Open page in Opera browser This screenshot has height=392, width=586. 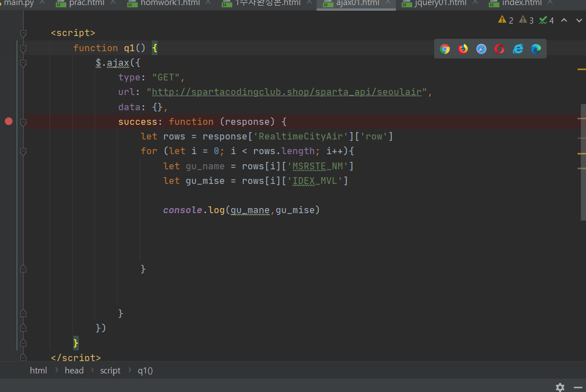pos(499,49)
